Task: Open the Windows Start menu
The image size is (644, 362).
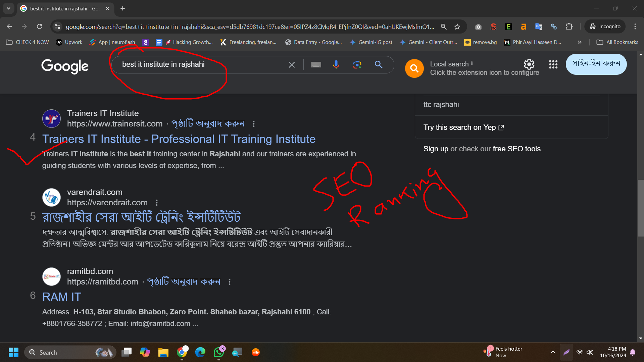Action: 13,352
